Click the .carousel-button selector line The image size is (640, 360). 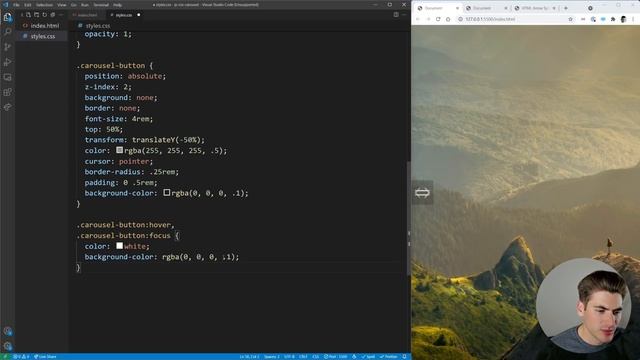(x=114, y=66)
